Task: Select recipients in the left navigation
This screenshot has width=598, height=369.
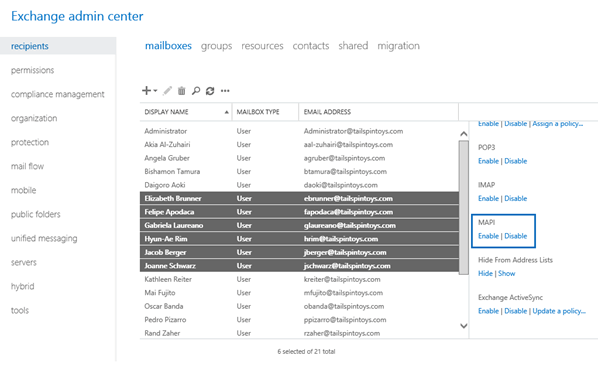Action: [x=58, y=46]
